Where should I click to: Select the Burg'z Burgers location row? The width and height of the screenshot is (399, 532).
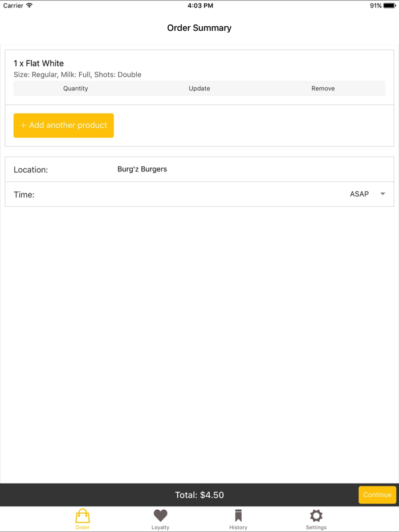199,169
